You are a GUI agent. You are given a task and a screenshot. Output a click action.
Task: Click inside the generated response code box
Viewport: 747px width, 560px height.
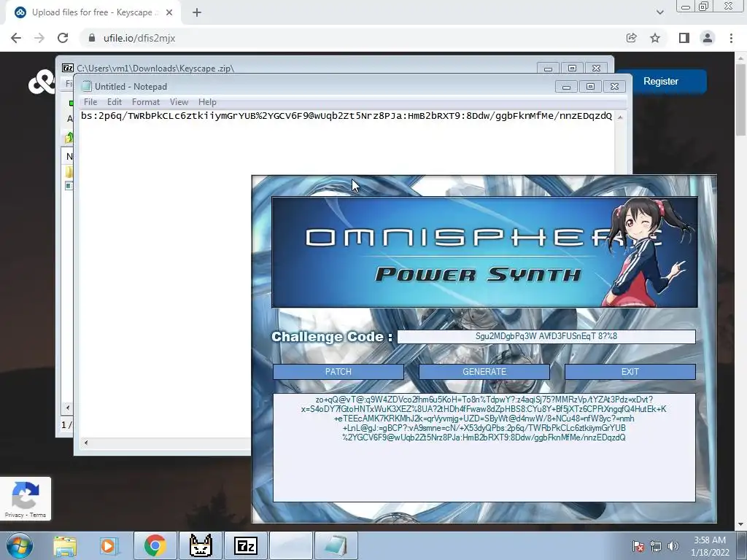tap(484, 448)
